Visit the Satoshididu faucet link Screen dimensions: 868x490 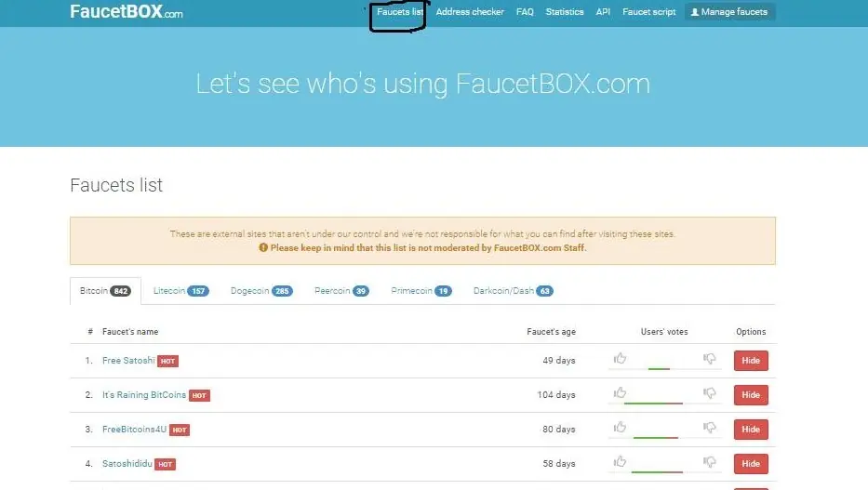(x=127, y=463)
